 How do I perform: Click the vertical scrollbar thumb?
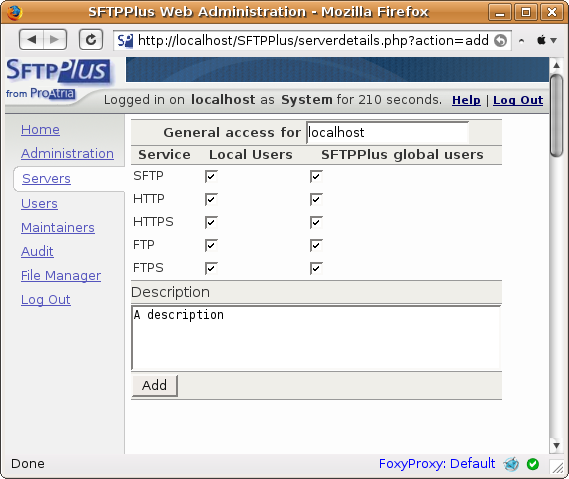point(556,115)
